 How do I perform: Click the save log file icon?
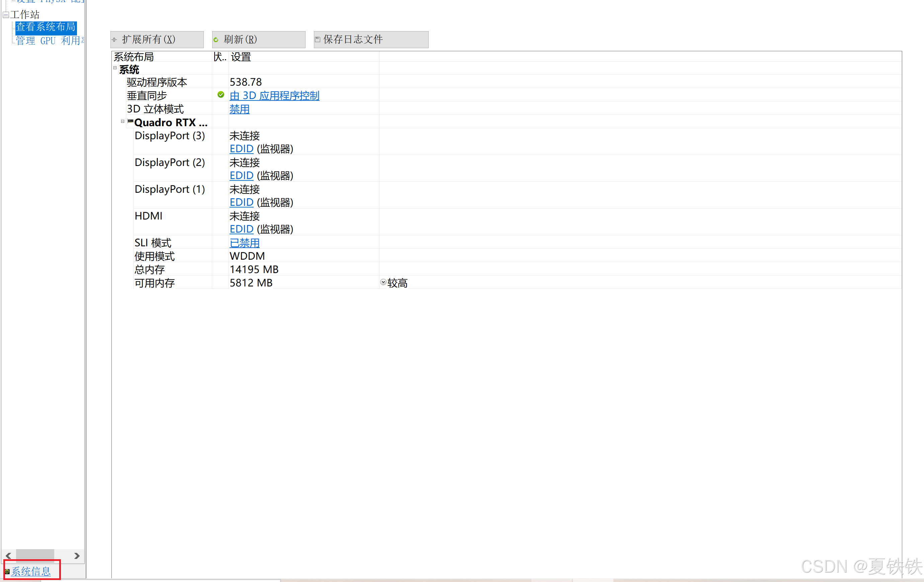317,39
